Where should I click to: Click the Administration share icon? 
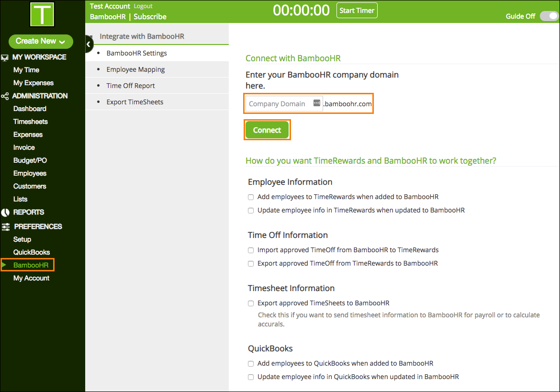pyautogui.click(x=5, y=96)
